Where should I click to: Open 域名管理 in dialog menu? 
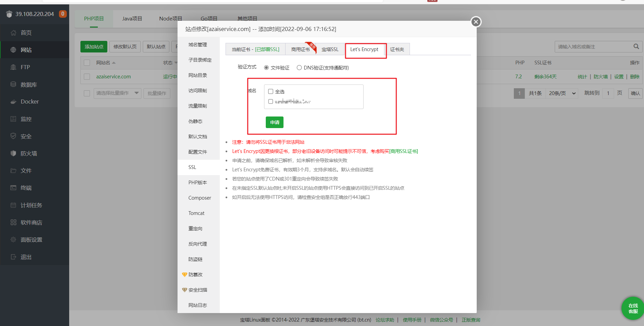click(x=198, y=45)
